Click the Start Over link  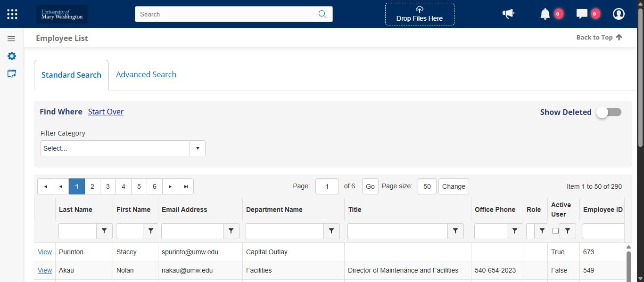click(106, 112)
